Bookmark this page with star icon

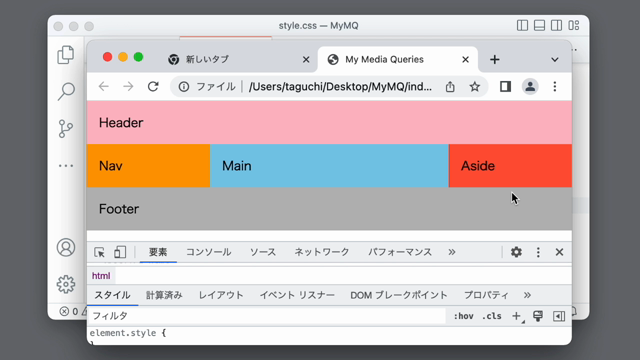(x=474, y=87)
